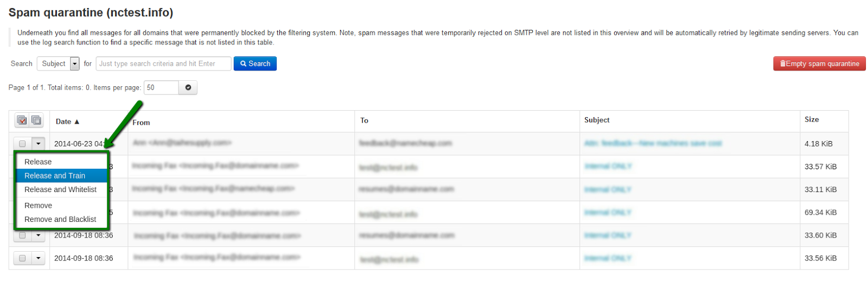
Task: Click the invert selection icon in table header
Action: click(x=36, y=120)
